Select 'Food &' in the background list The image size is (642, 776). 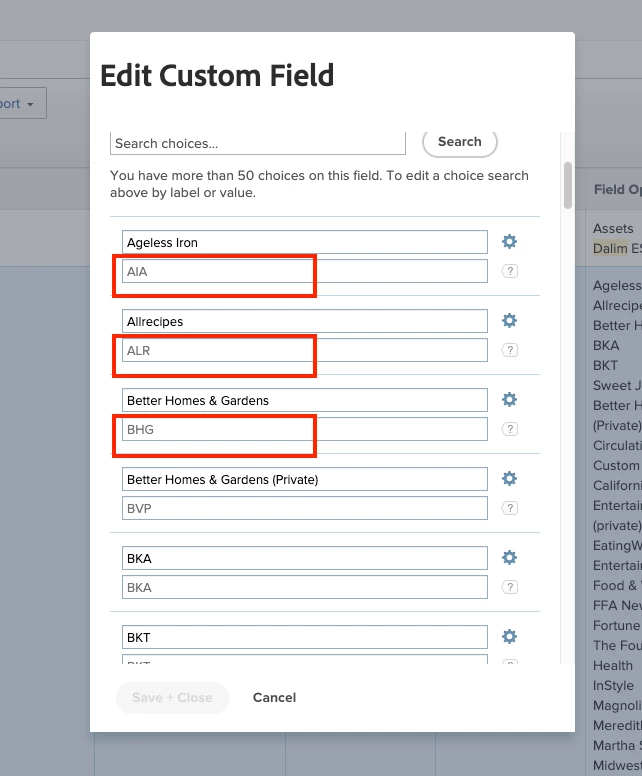[617, 585]
